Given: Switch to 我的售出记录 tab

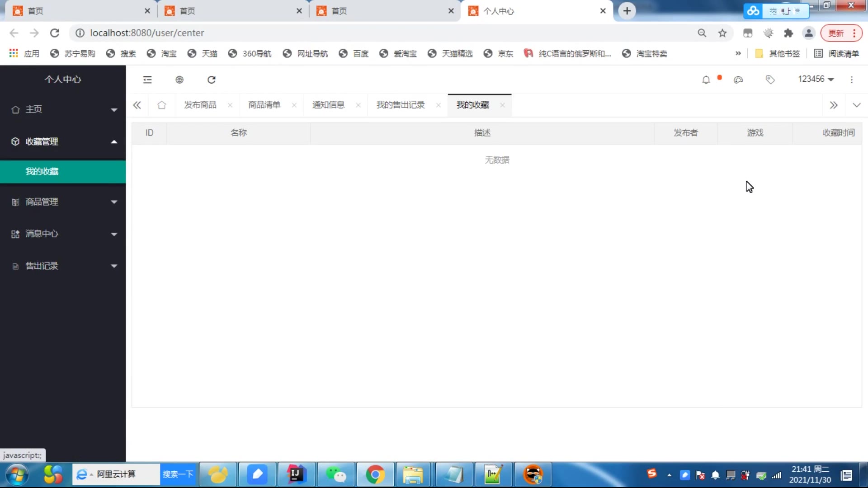Looking at the screenshot, I should click(400, 105).
